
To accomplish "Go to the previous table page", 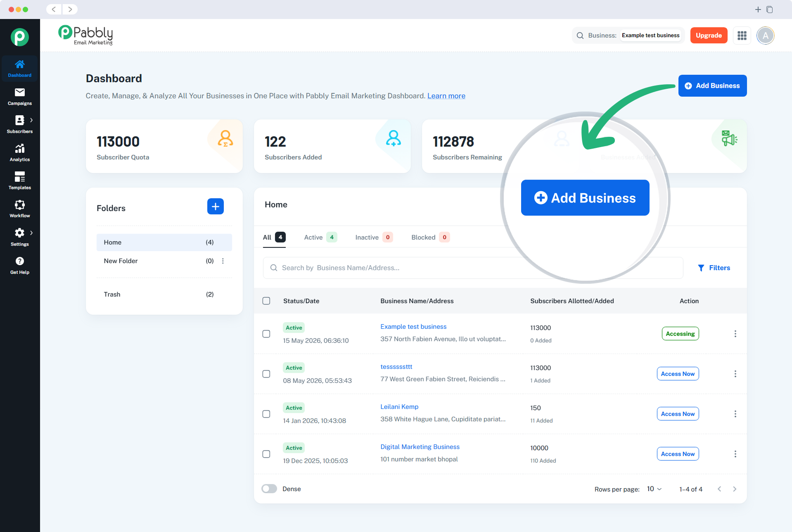I will point(720,489).
